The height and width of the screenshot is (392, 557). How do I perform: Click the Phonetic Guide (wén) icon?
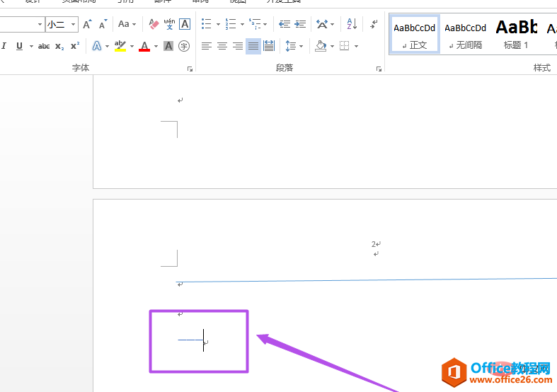(169, 24)
